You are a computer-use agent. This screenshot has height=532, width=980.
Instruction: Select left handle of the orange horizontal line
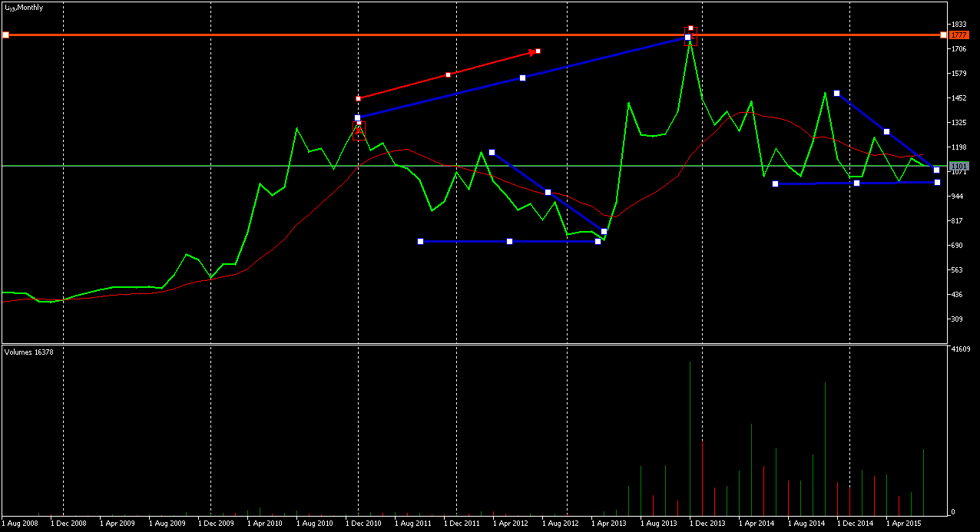pos(5,35)
